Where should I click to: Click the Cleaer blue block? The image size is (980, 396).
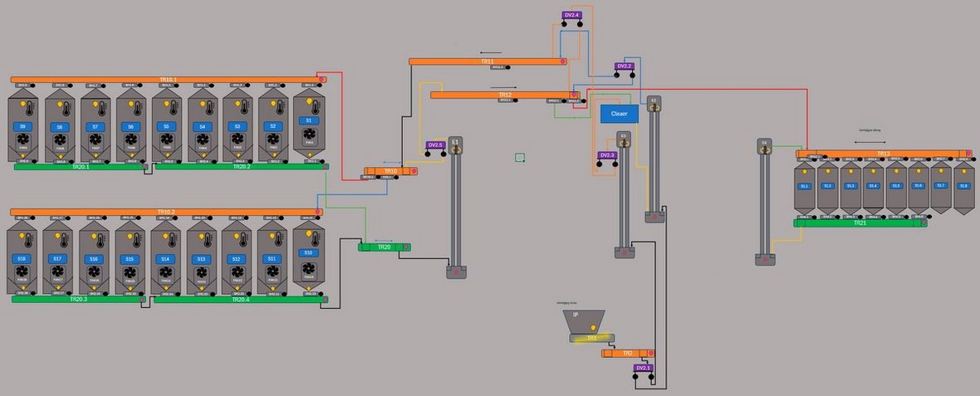tap(620, 114)
